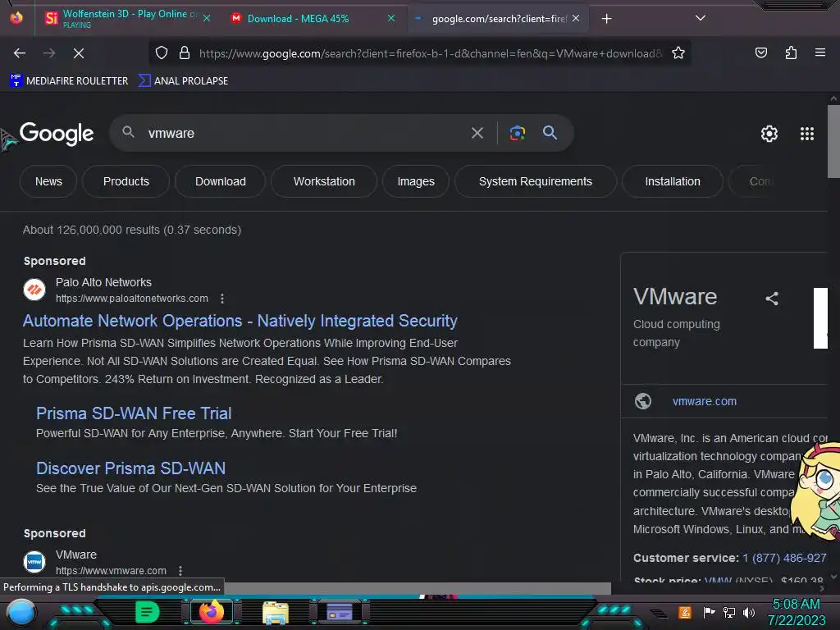840x630 pixels.
Task: Open Action Center flag icon
Action: [x=709, y=612]
